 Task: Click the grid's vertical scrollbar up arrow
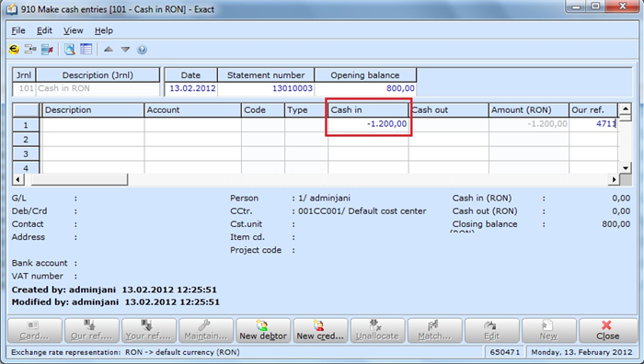(625, 108)
